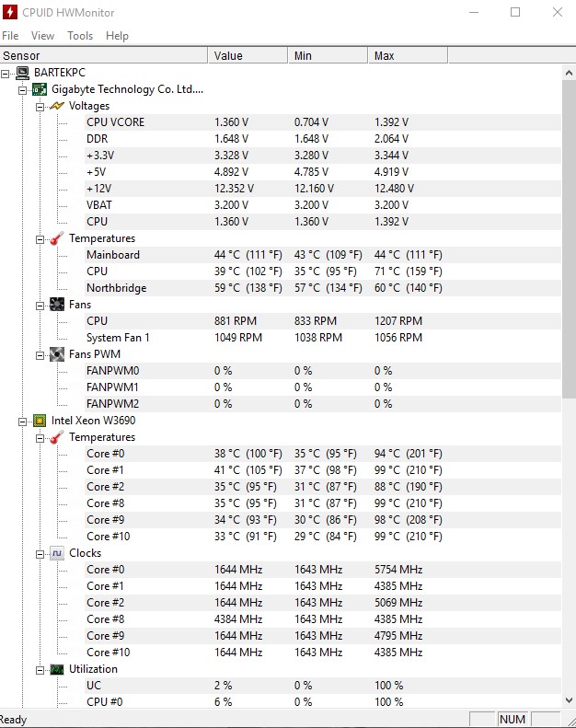Screen dimensions: 576x728
Task: Collapse the BARTEKPC root tree node
Action: 6,73
